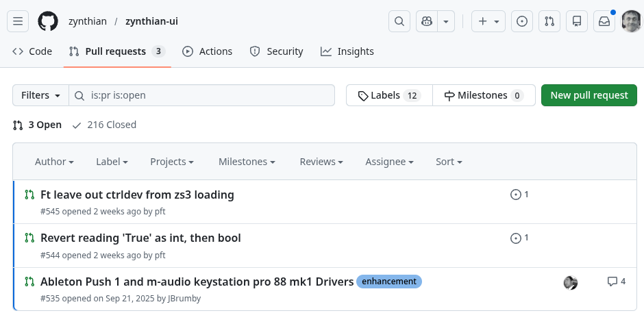Open the notifications inbox icon
The width and height of the screenshot is (644, 324).
[x=604, y=21]
